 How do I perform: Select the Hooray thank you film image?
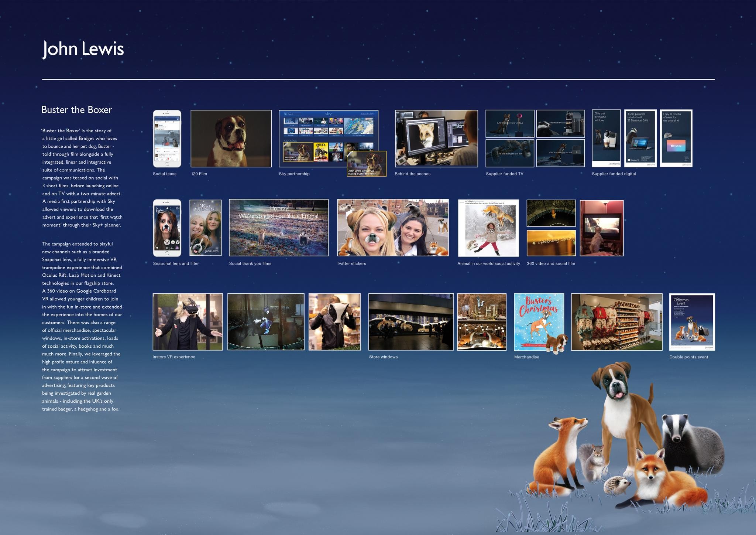coord(278,228)
